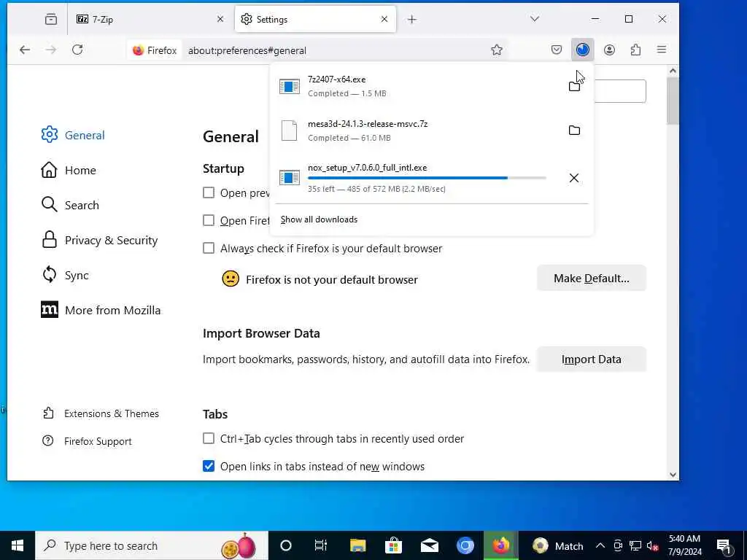
Task: Toggle Open previous windows checkbox
Action: point(209,192)
